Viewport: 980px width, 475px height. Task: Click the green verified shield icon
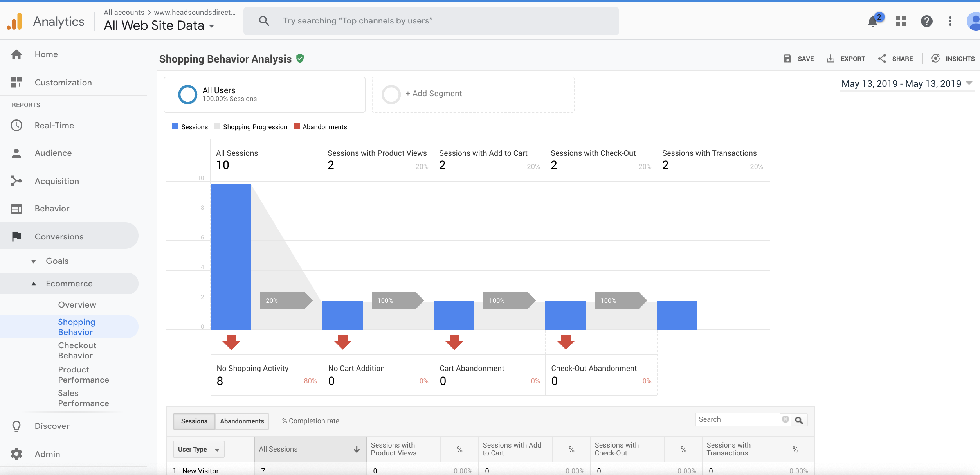coord(300,58)
